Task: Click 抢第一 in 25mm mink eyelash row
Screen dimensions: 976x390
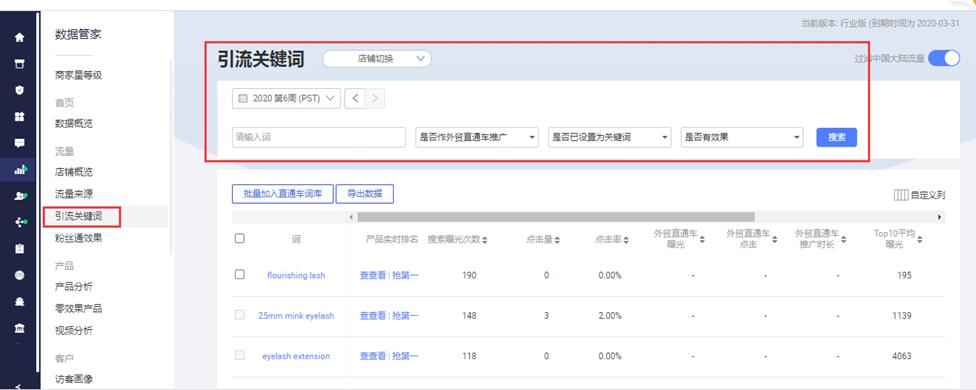Action: 405,315
